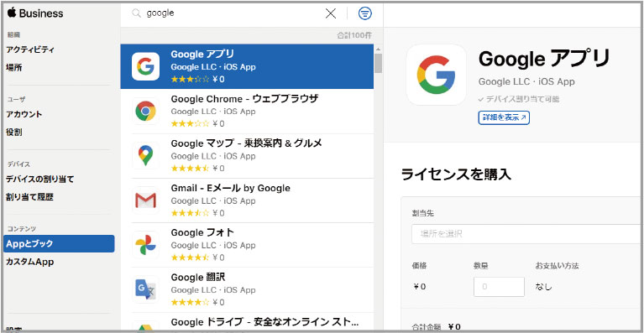Open デバイスの割り当て section
The height and width of the screenshot is (333, 644).
pos(39,180)
